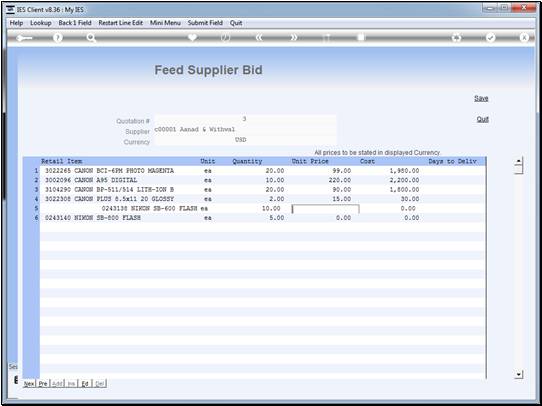This screenshot has height=406, width=542.
Task: Go back using the double left arrows icon
Action: 259,38
